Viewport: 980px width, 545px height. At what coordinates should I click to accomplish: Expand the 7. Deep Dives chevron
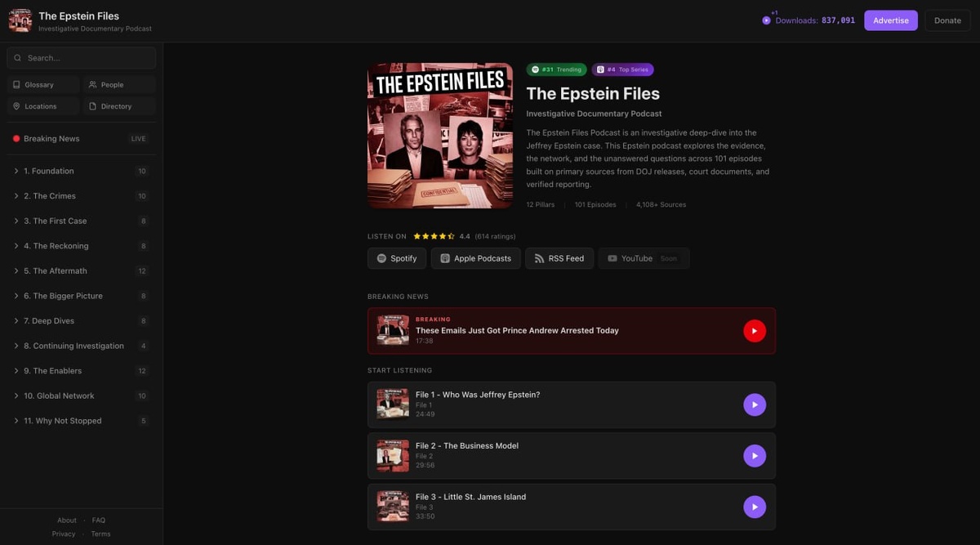16,321
